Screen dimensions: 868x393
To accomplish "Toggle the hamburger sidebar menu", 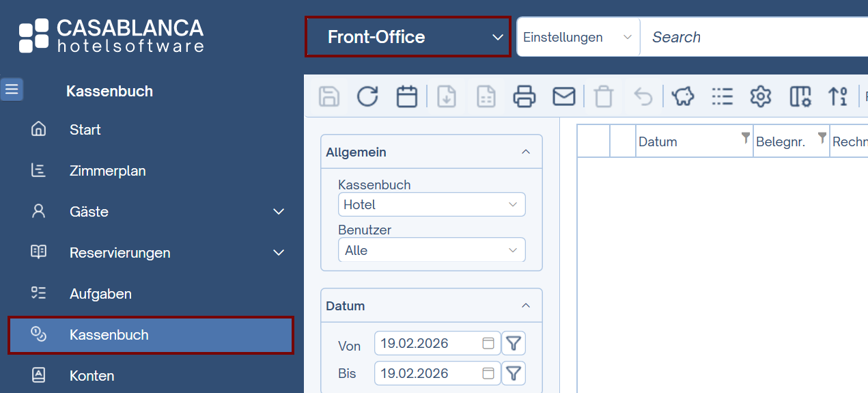I will pyautogui.click(x=12, y=90).
